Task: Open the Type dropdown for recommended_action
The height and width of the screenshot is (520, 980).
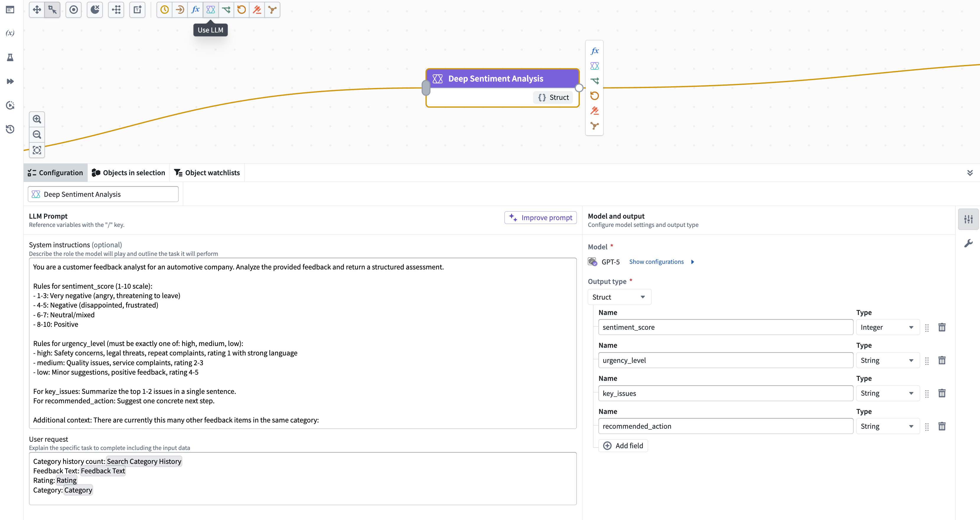Action: tap(888, 426)
